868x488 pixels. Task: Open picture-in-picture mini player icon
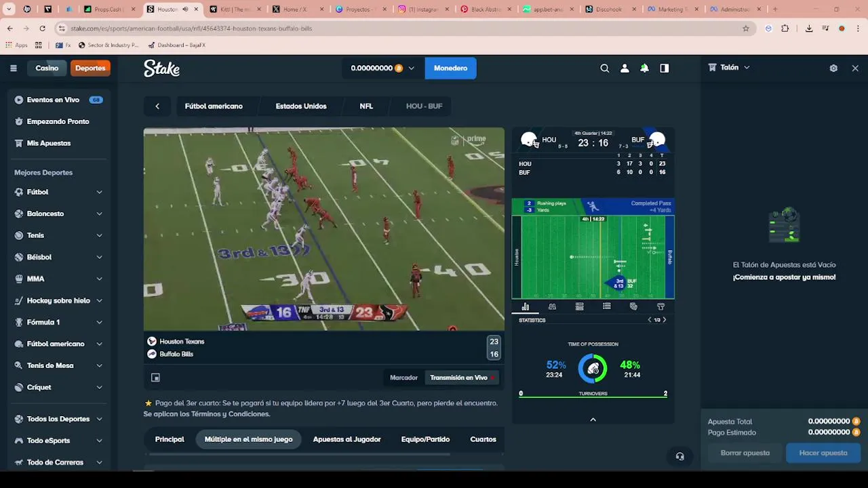tap(155, 378)
